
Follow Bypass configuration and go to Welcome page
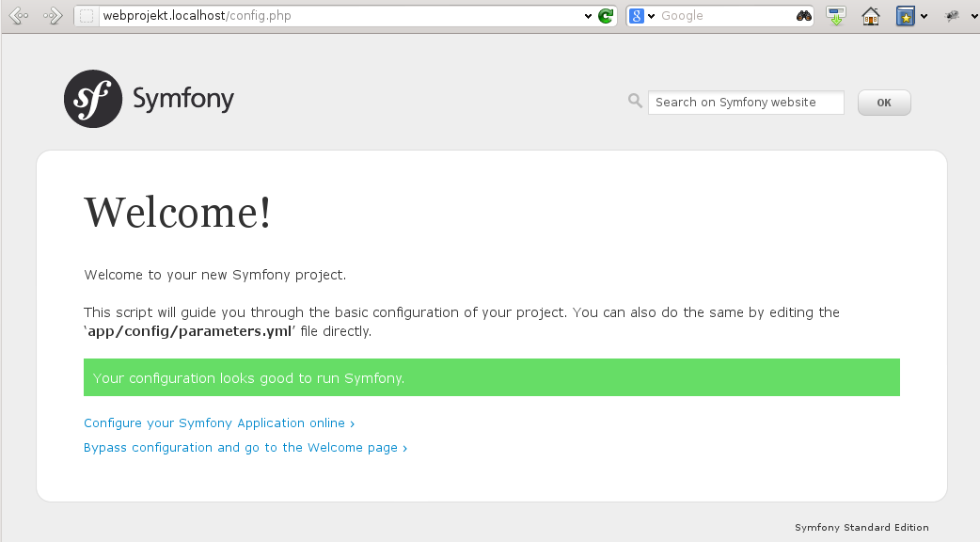pyautogui.click(x=245, y=448)
